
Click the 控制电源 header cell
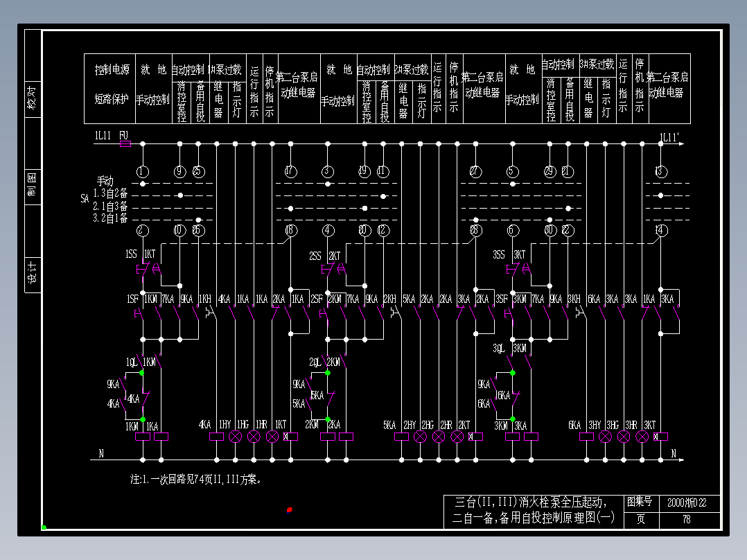(112, 69)
